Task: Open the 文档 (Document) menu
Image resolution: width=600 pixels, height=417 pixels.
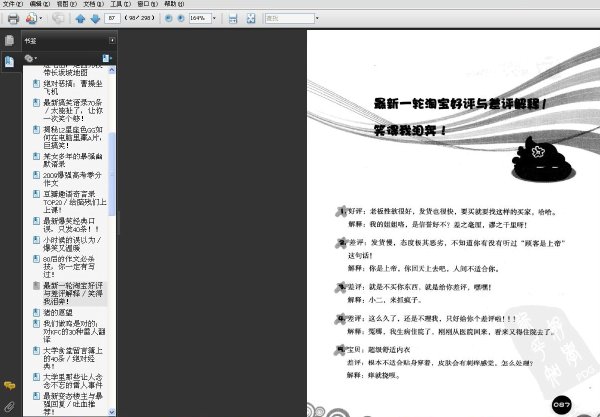Action: [93, 4]
